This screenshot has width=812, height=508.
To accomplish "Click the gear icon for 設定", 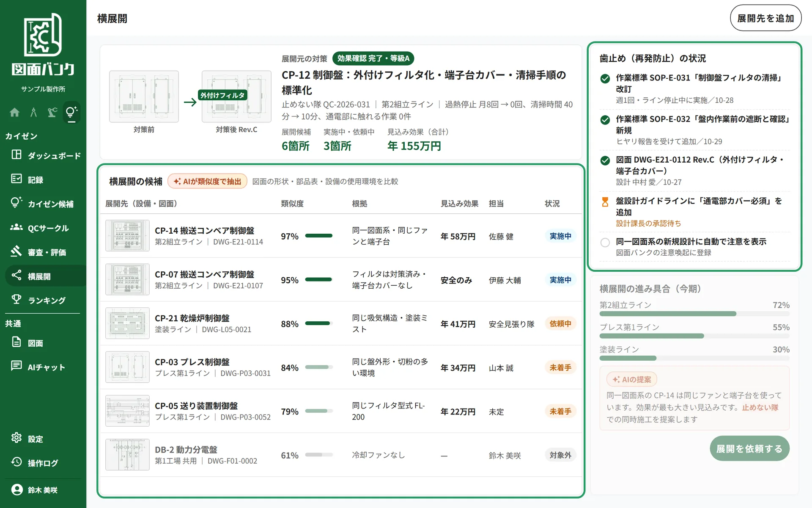I will (x=16, y=438).
